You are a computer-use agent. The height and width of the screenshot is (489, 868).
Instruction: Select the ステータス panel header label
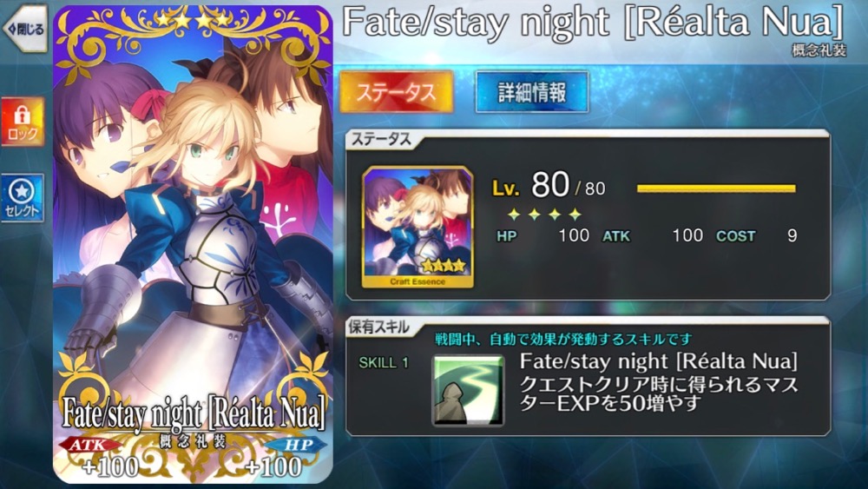(381, 140)
